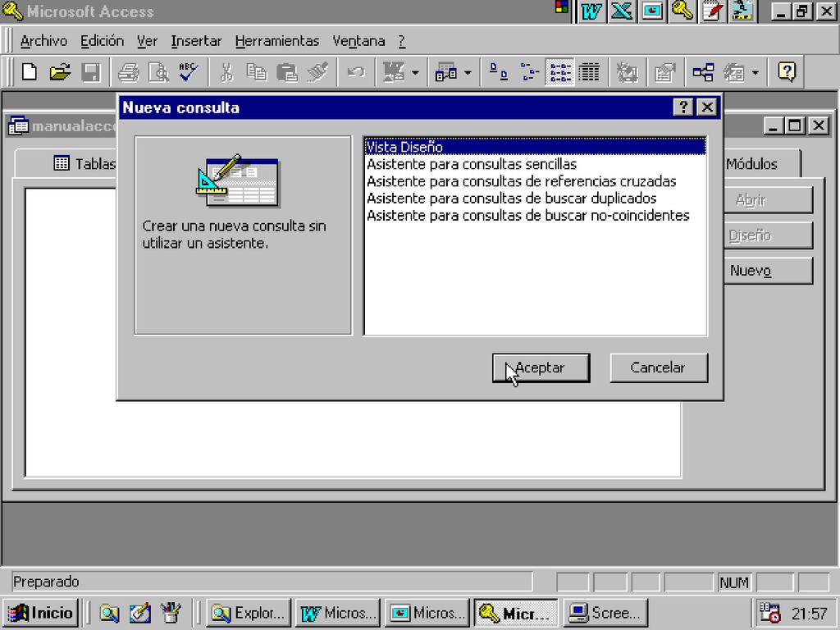Click the Cancelar button
Image resolution: width=840 pixels, height=630 pixels.
(659, 367)
